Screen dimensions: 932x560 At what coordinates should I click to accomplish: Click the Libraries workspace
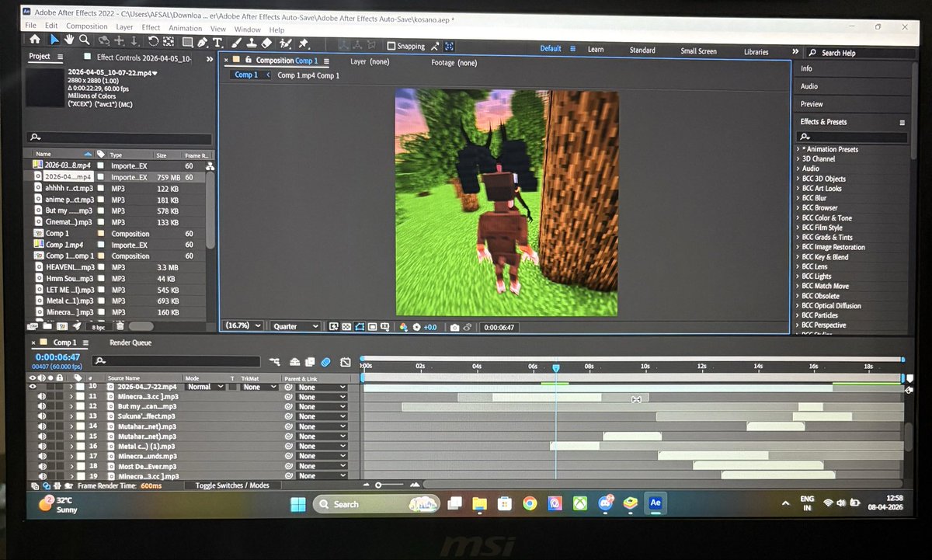point(756,52)
